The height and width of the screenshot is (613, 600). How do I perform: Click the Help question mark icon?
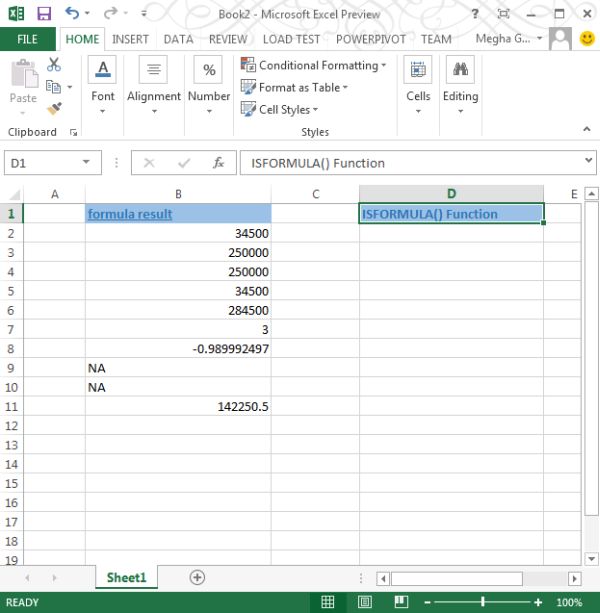coord(475,14)
